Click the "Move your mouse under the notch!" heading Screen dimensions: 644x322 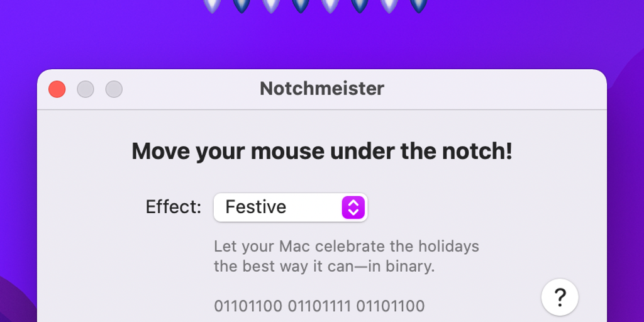click(321, 152)
